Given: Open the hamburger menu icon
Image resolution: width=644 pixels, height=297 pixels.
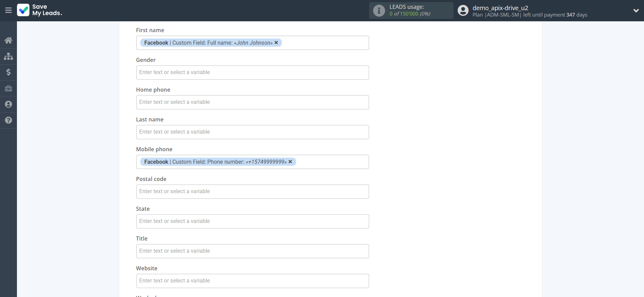Looking at the screenshot, I should click(8, 10).
